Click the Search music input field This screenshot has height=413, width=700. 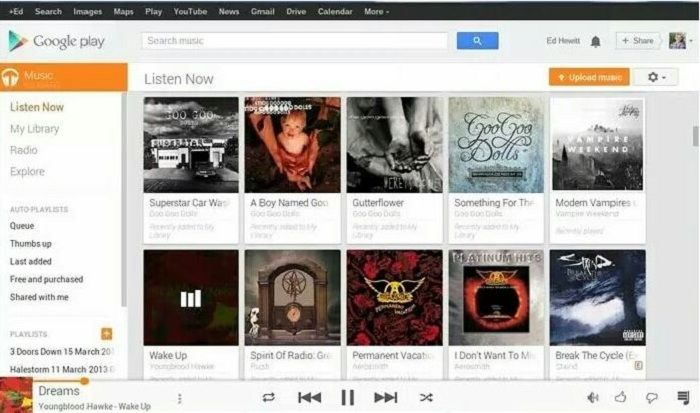(x=295, y=41)
